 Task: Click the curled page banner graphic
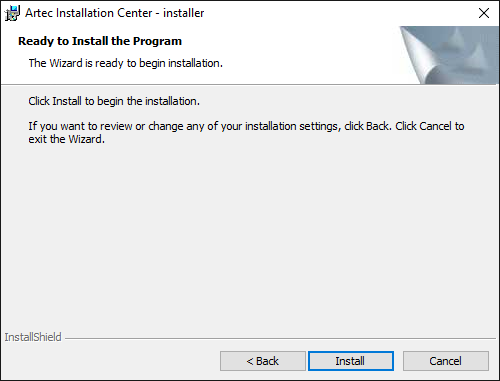(449, 55)
